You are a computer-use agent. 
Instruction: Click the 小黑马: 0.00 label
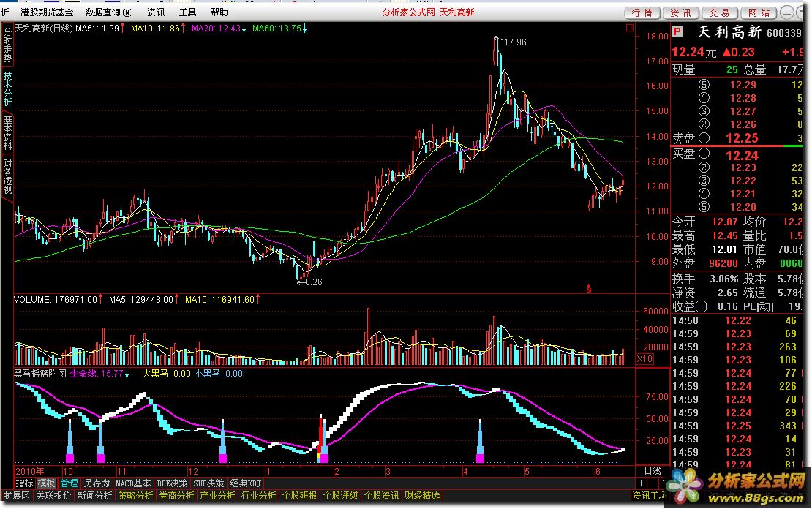click(218, 373)
